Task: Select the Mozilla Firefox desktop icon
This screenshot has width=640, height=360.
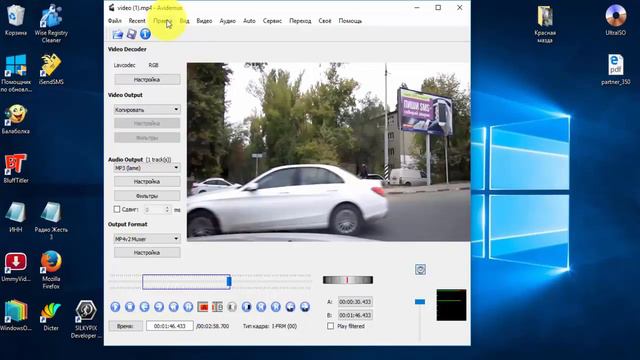Action: 51,269
